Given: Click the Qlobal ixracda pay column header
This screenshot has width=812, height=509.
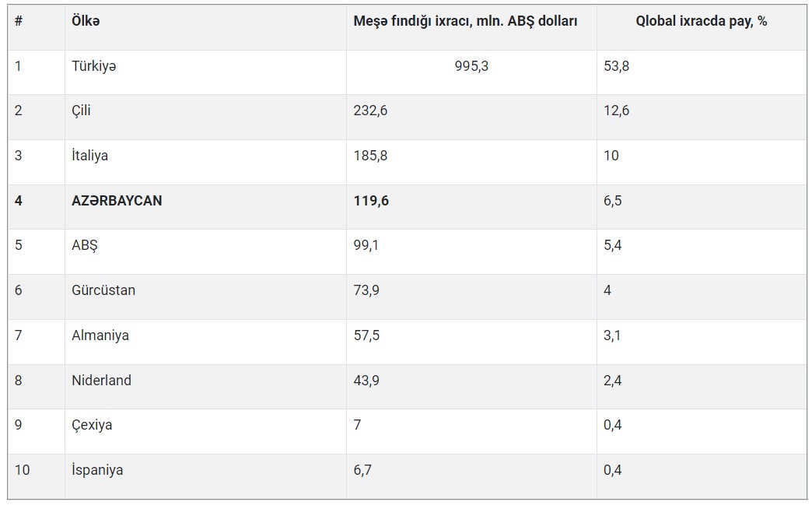Looking at the screenshot, I should tap(701, 22).
